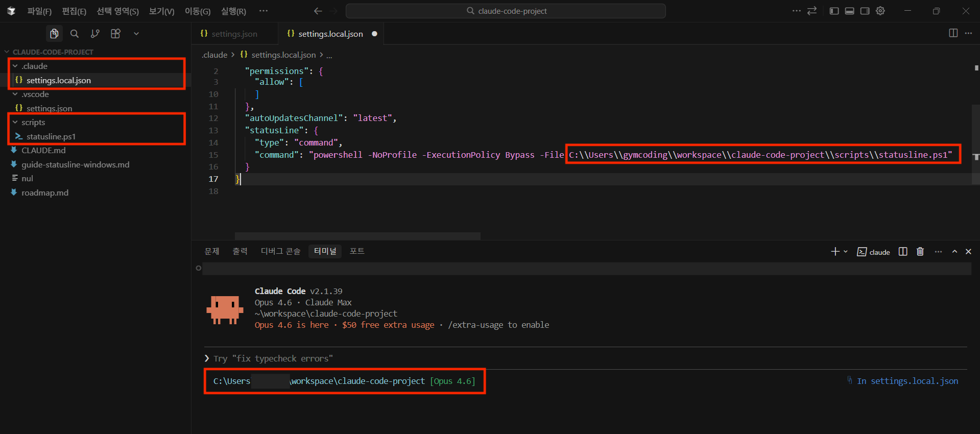Open the Source Control view icon

point(95,34)
